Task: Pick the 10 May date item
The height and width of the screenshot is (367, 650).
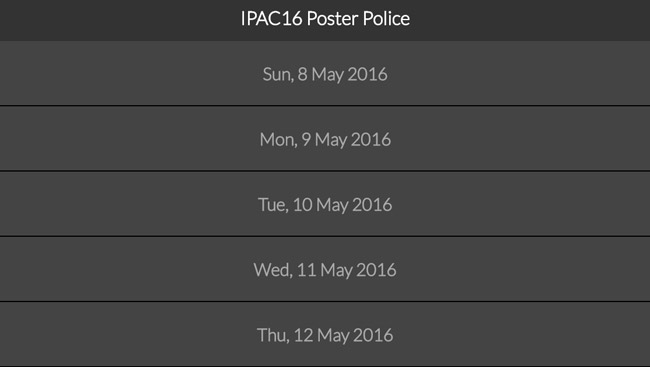Action: click(325, 204)
